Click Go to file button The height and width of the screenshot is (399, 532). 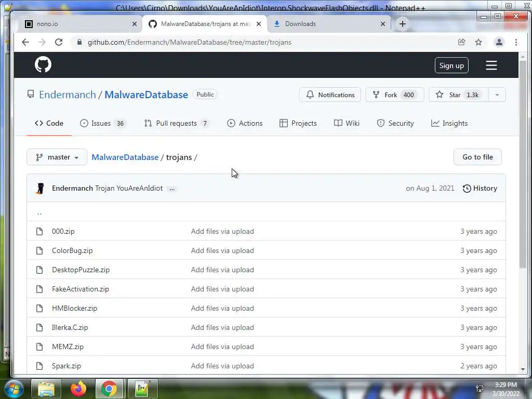(x=477, y=157)
